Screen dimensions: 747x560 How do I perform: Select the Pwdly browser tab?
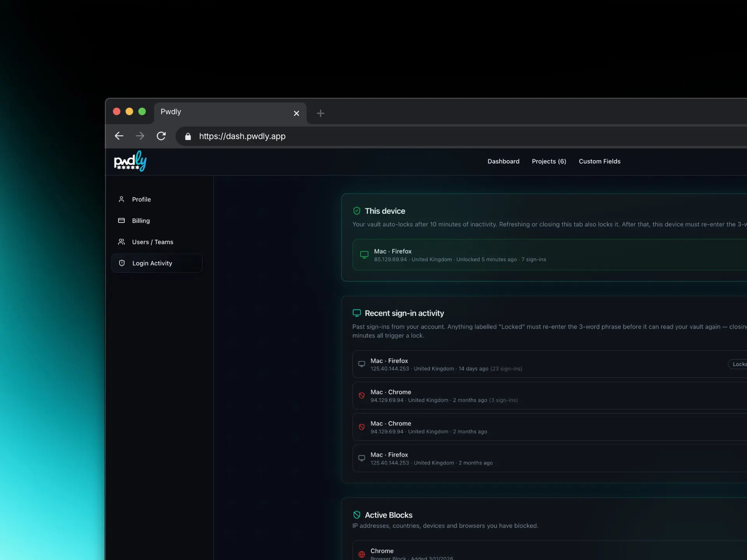(x=230, y=113)
